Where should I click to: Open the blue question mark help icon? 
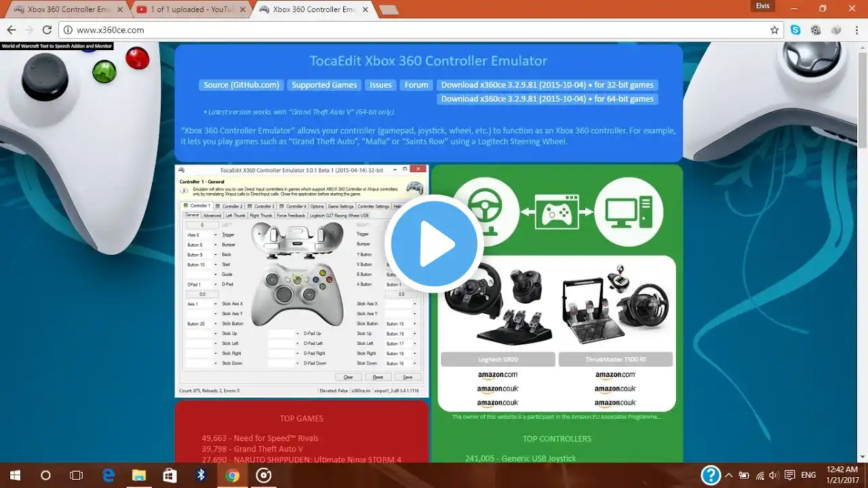710,475
